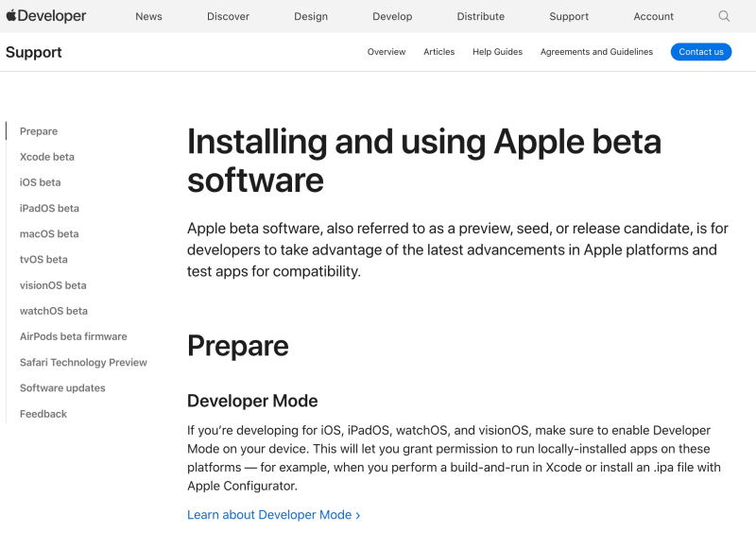
Task: Open the News menu item
Action: (x=148, y=16)
